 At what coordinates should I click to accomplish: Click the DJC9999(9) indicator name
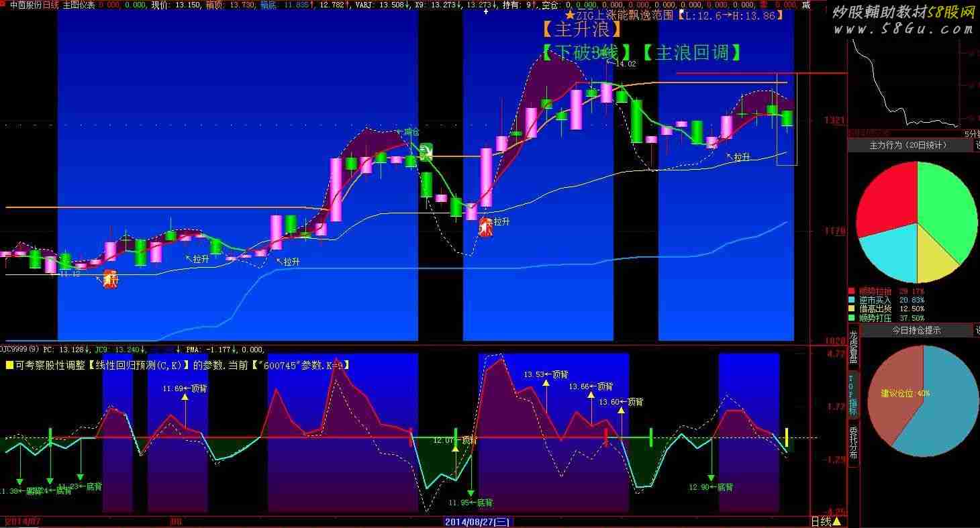(19, 350)
